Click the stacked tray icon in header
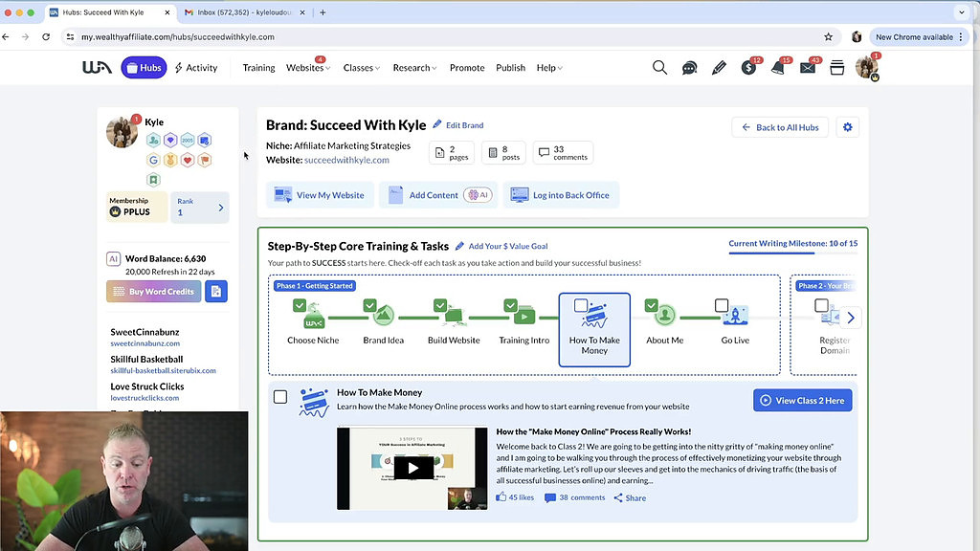 click(x=836, y=68)
